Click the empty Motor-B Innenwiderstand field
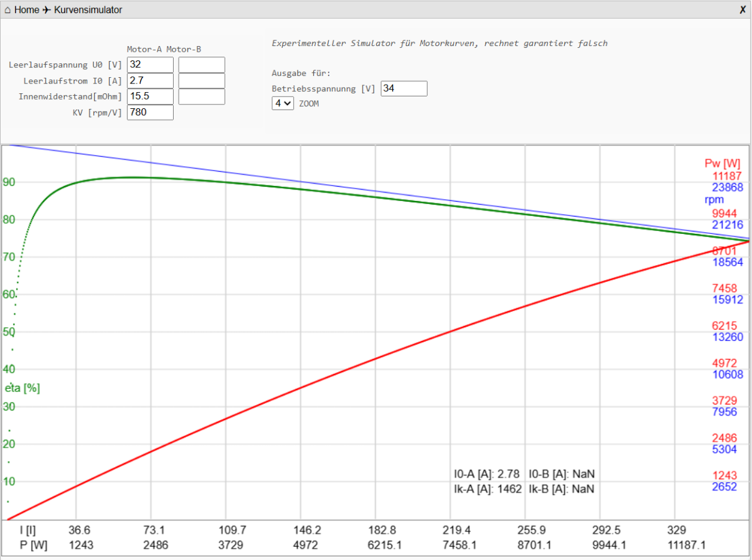The image size is (752, 560). click(x=202, y=96)
